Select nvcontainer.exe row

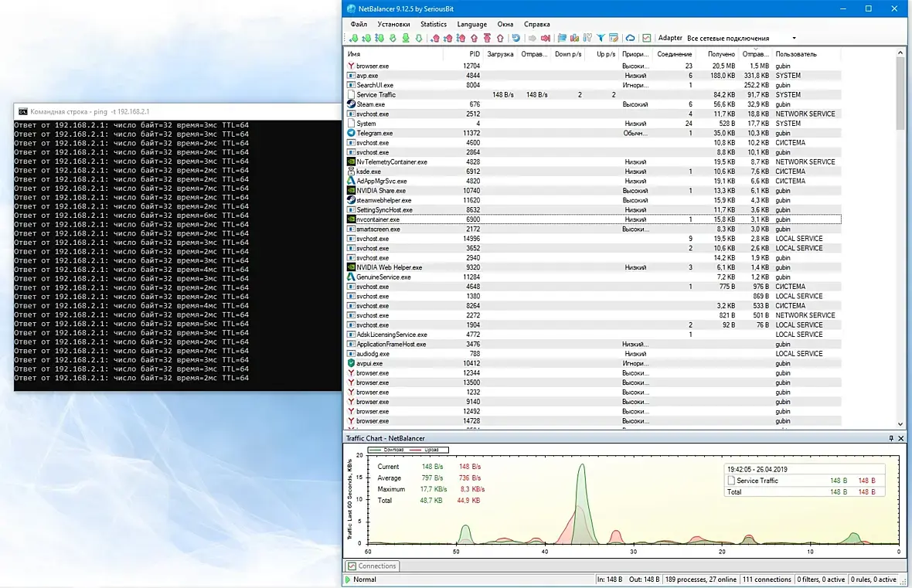coord(594,219)
